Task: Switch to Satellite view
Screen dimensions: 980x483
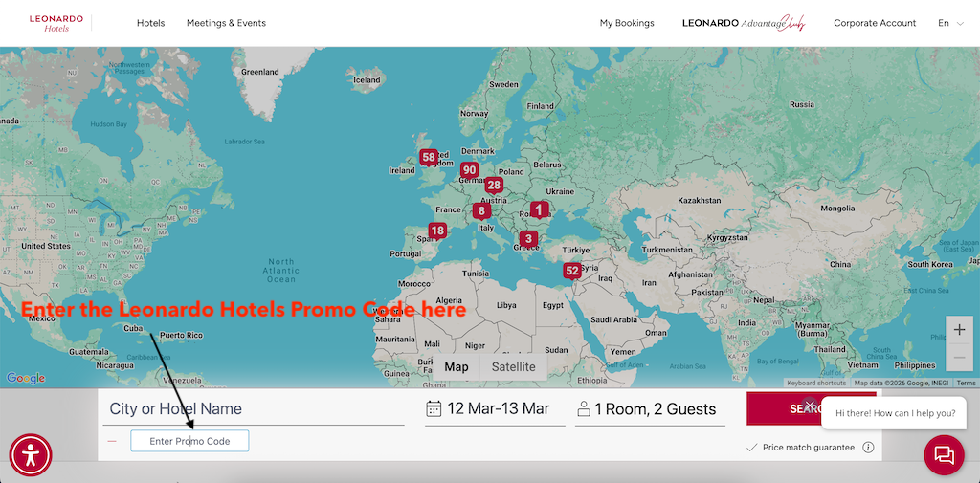Action: [x=513, y=366]
